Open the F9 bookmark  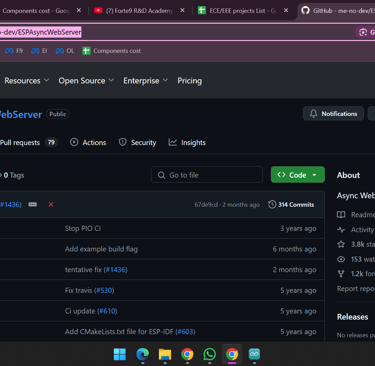pyautogui.click(x=14, y=51)
